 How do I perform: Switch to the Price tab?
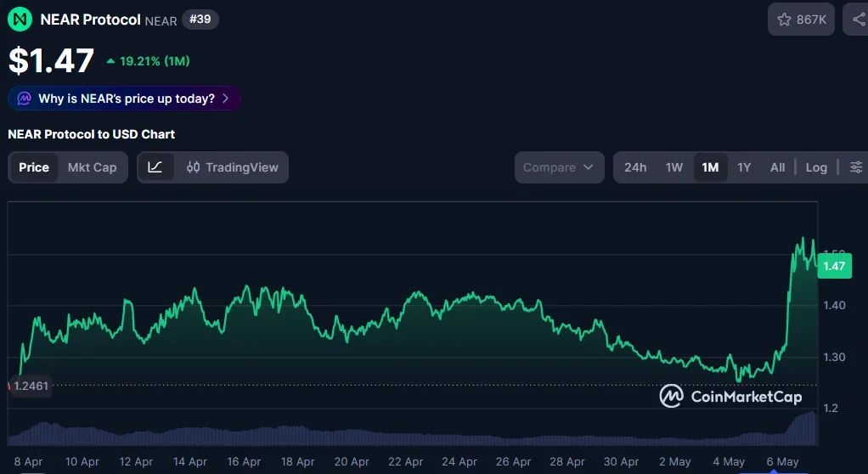pos(34,167)
